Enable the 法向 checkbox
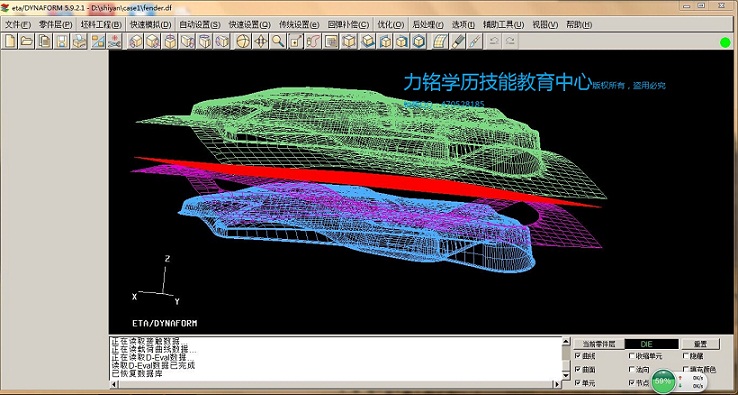 coord(632,370)
